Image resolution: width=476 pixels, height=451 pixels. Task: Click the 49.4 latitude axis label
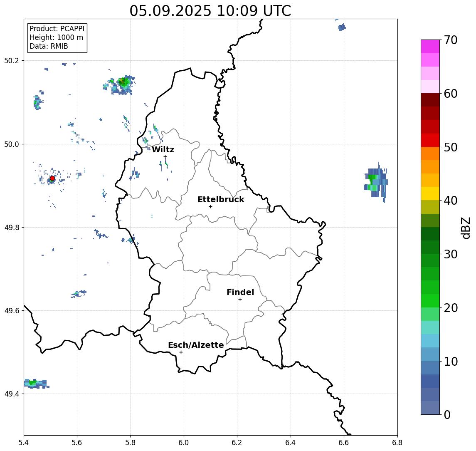coord(12,394)
